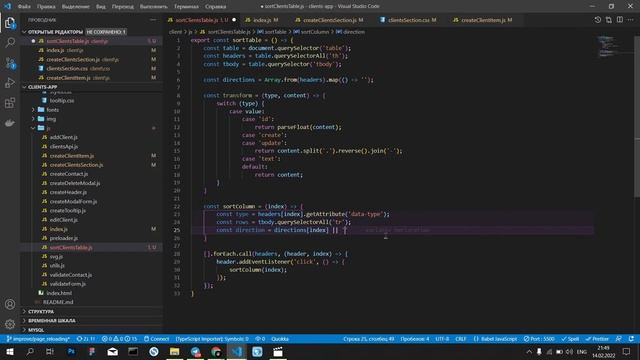Open the Explorer view in activity bar

tap(10, 23)
